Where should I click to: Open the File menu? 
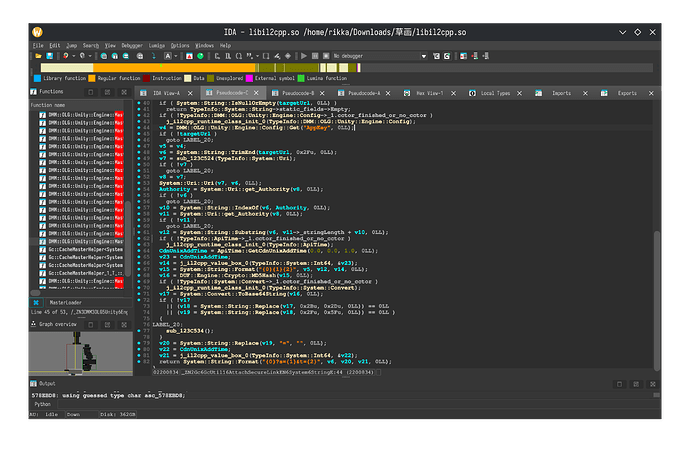[38, 45]
